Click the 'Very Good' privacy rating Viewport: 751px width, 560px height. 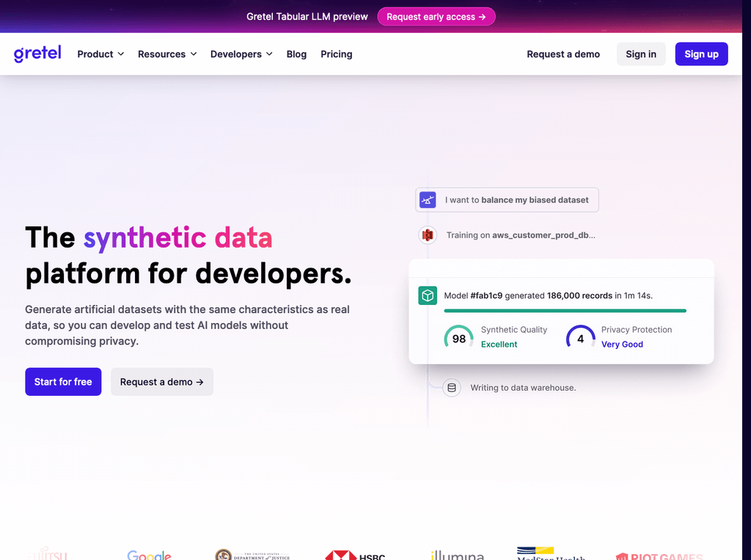622,345
